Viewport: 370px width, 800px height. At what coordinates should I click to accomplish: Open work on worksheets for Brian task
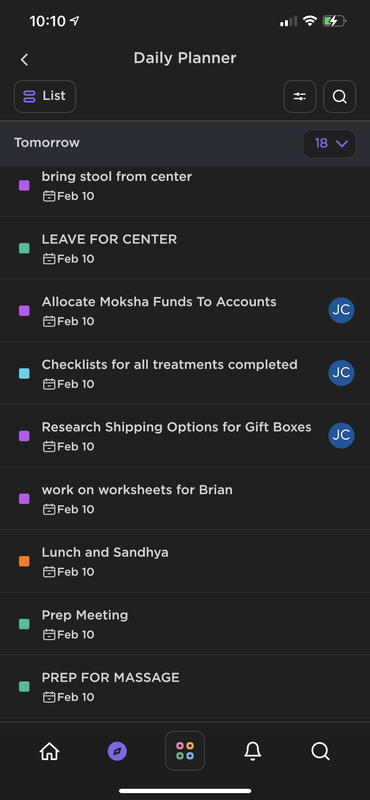tap(185, 498)
